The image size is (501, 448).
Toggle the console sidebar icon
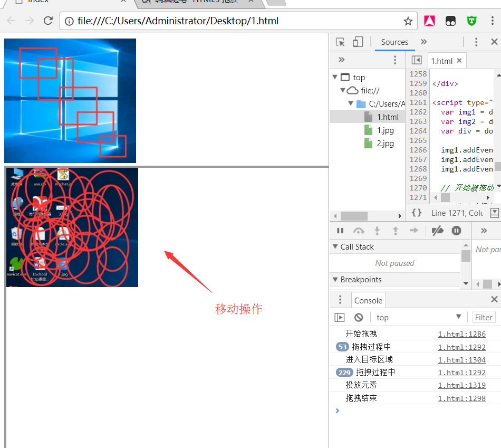coord(339,318)
